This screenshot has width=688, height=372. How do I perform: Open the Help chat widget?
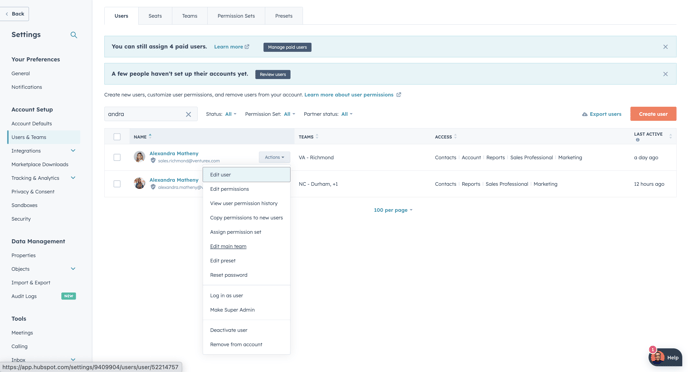[665, 357]
